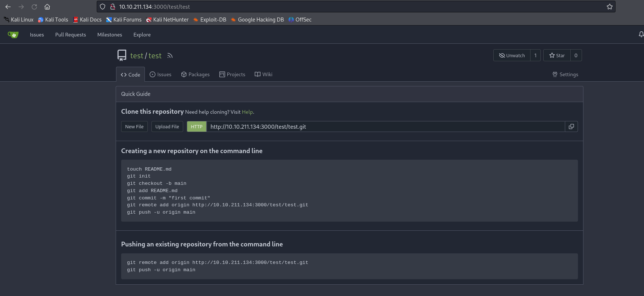This screenshot has width=644, height=296.
Task: Click the Upload File button
Action: click(x=167, y=126)
